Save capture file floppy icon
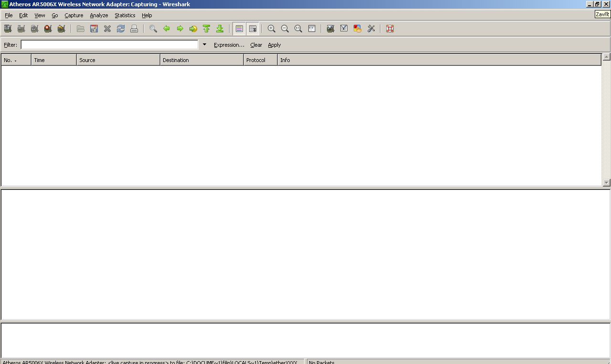 click(x=94, y=29)
